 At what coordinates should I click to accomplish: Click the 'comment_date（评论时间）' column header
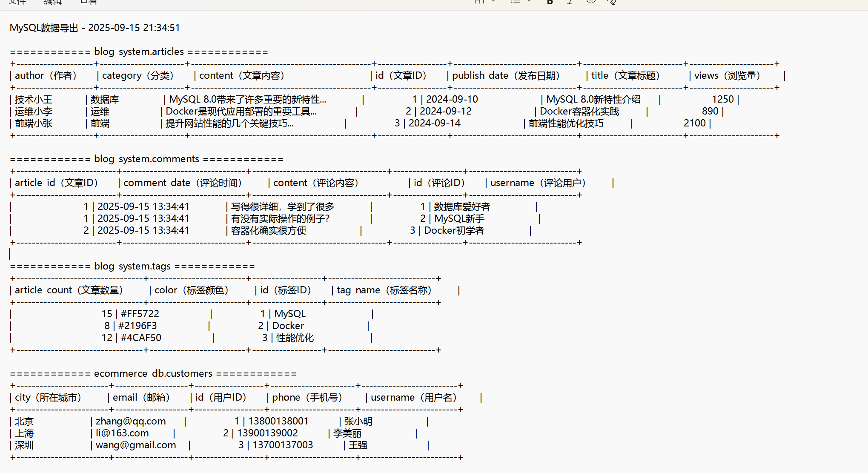(x=183, y=183)
